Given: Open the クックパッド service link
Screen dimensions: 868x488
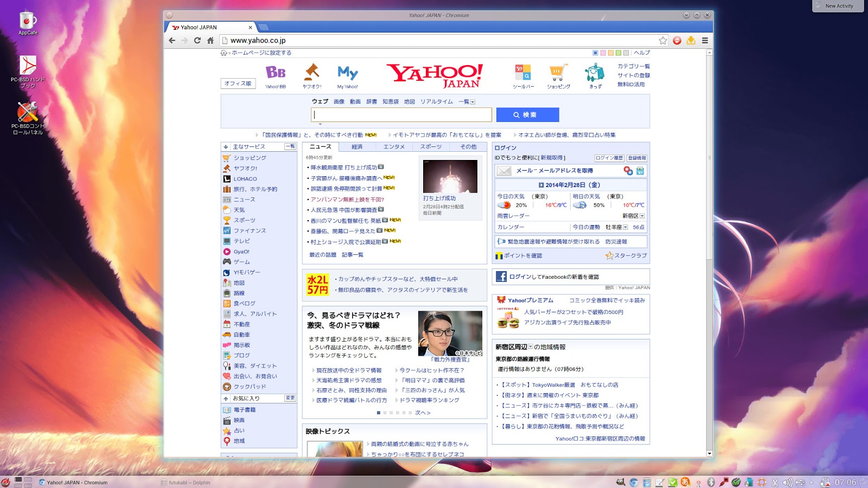Looking at the screenshot, I should pos(250,387).
